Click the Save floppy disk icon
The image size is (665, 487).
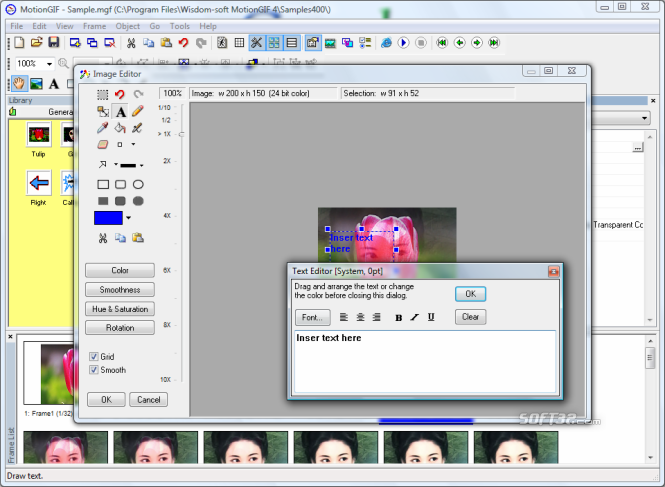click(53, 42)
